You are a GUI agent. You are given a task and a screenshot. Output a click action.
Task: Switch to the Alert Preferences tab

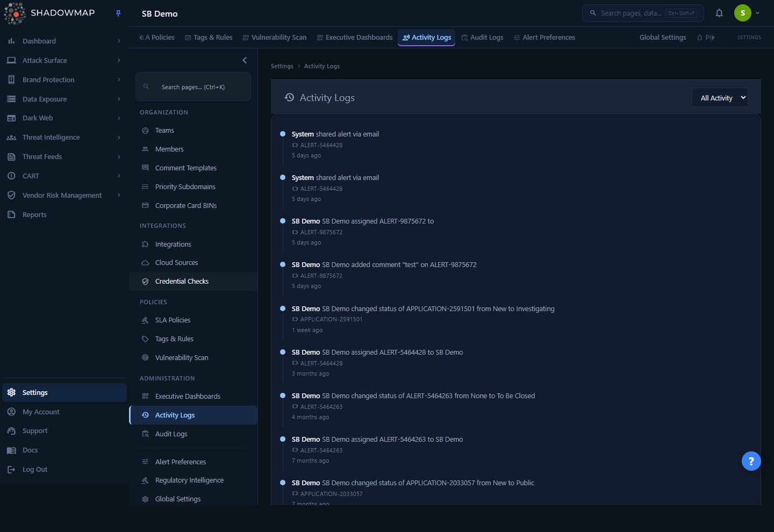544,38
